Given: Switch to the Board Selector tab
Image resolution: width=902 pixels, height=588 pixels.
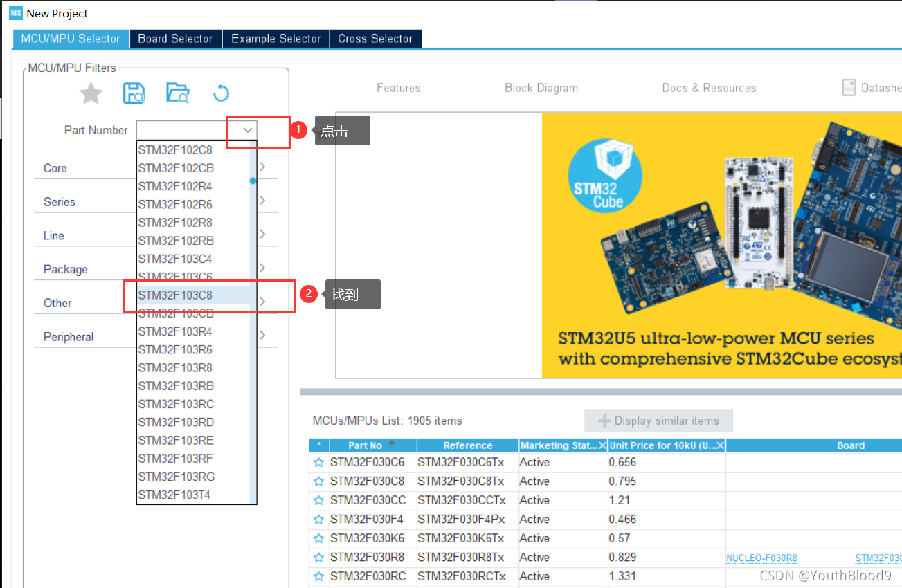Looking at the screenshot, I should click(x=175, y=39).
